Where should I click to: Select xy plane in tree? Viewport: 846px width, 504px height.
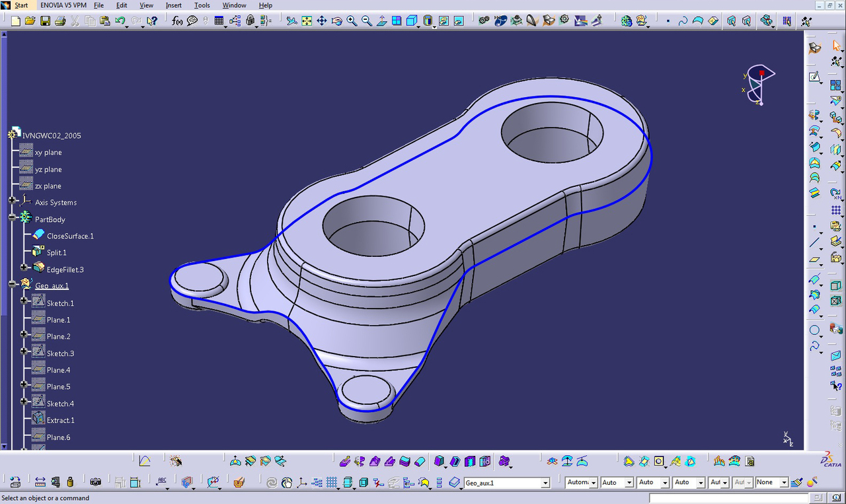tap(48, 153)
